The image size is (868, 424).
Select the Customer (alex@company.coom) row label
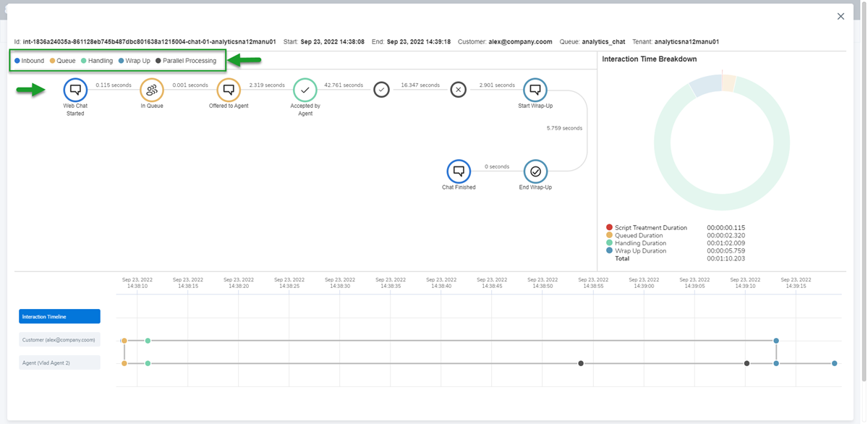pos(59,339)
